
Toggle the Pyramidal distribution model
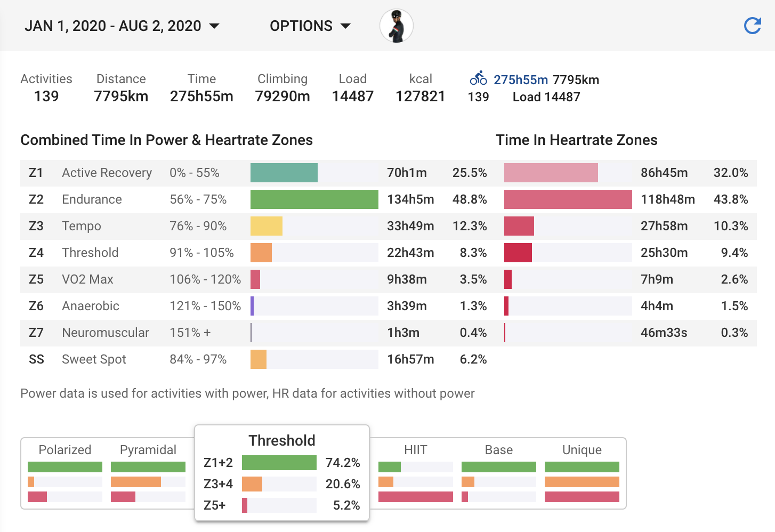click(148, 449)
